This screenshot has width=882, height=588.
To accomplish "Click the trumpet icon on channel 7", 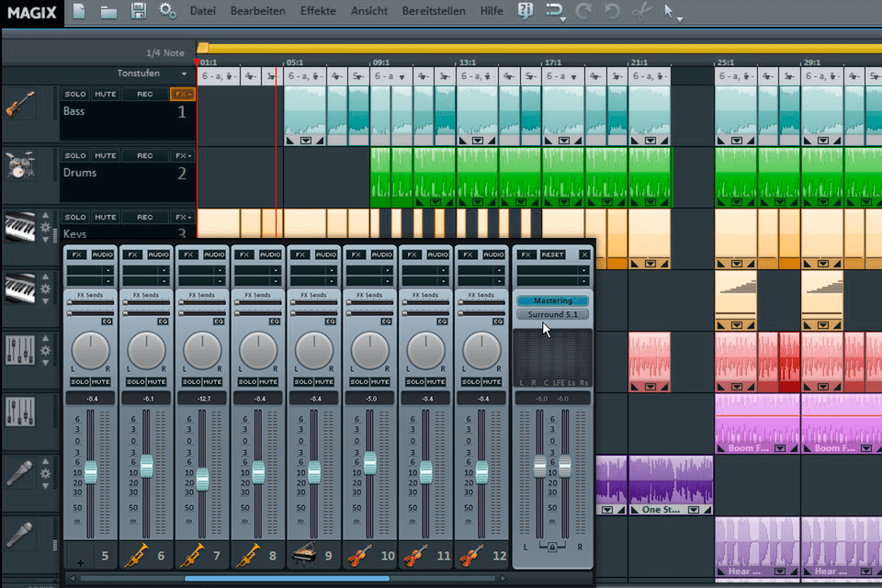I will click(x=192, y=555).
